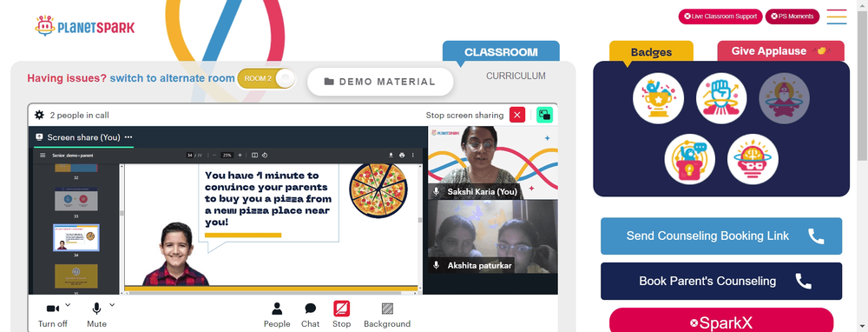Click the switch to alternate room link

click(x=172, y=78)
